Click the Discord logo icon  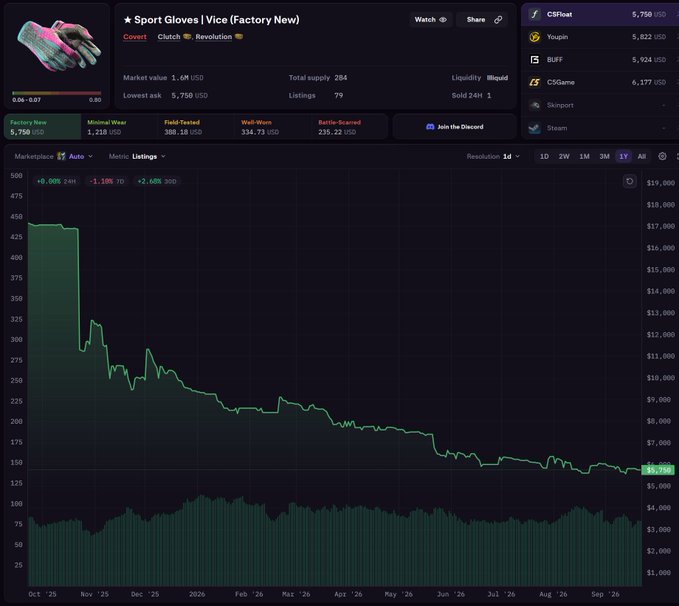pos(430,127)
